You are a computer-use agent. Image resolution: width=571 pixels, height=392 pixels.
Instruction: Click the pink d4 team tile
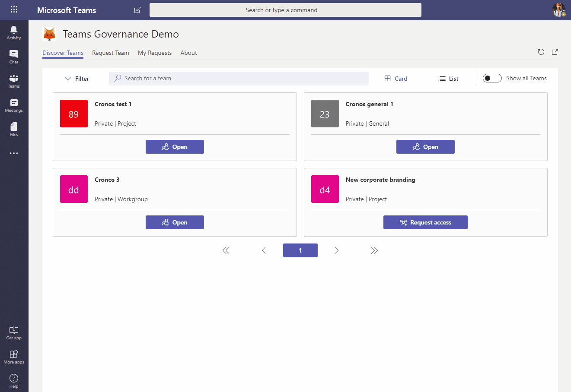click(325, 189)
